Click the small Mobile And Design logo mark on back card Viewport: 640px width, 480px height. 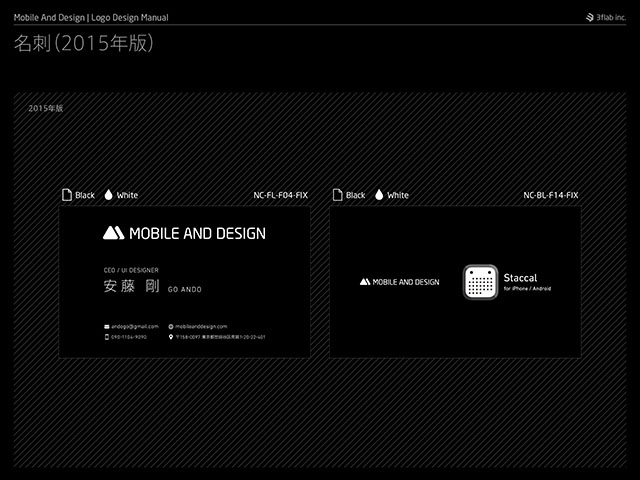click(365, 282)
